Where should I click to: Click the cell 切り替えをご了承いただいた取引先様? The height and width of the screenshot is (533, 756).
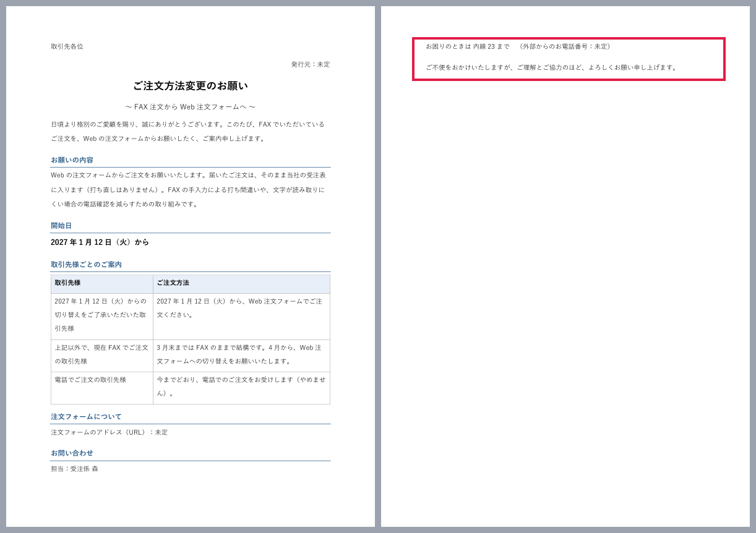click(102, 316)
